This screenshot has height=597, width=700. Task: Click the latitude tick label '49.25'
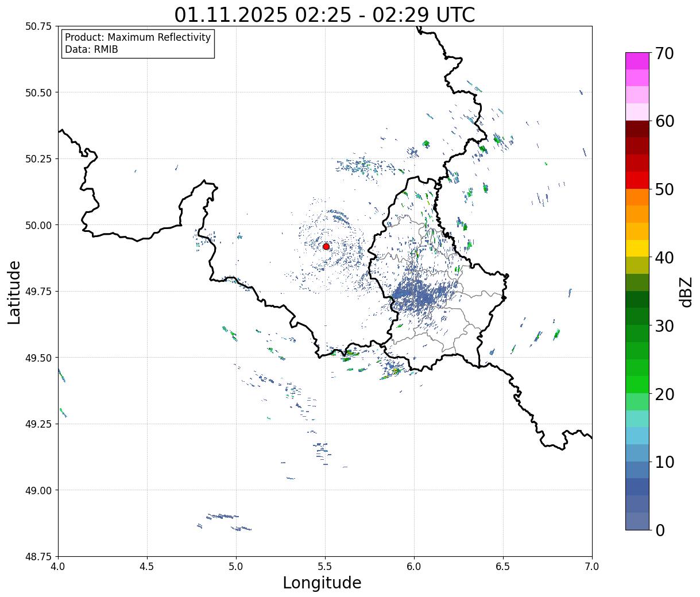tap(38, 424)
